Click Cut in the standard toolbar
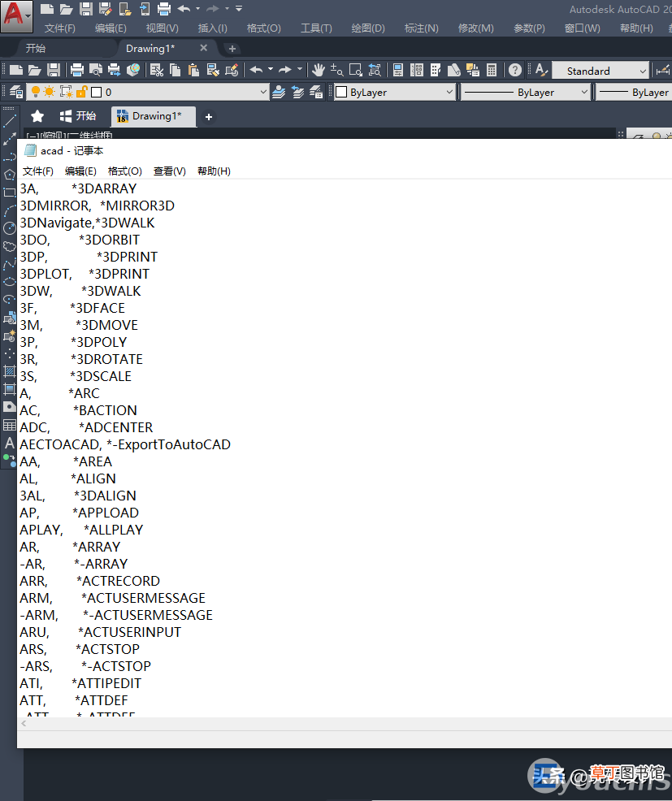 (157, 70)
